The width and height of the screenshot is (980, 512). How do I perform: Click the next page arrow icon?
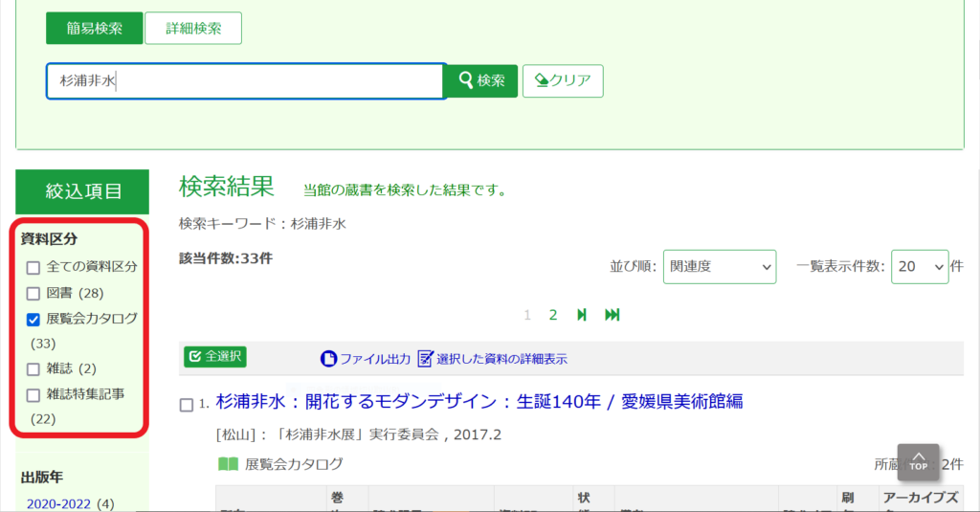click(582, 315)
